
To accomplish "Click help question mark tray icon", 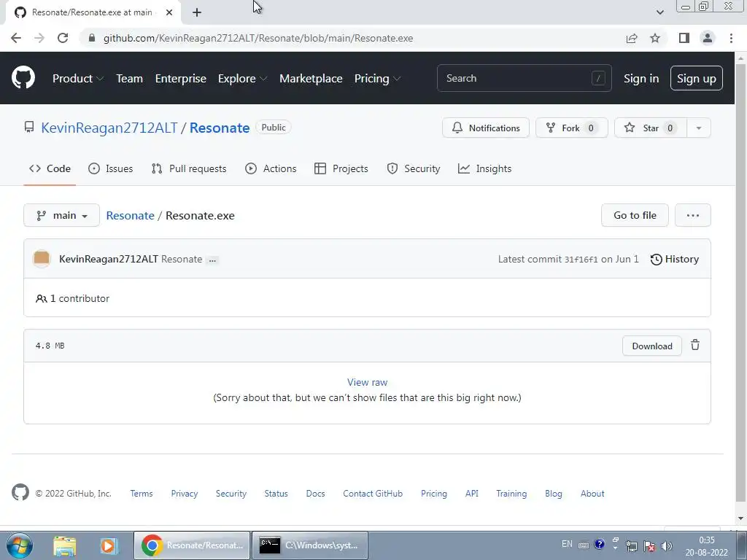I will pyautogui.click(x=600, y=544).
